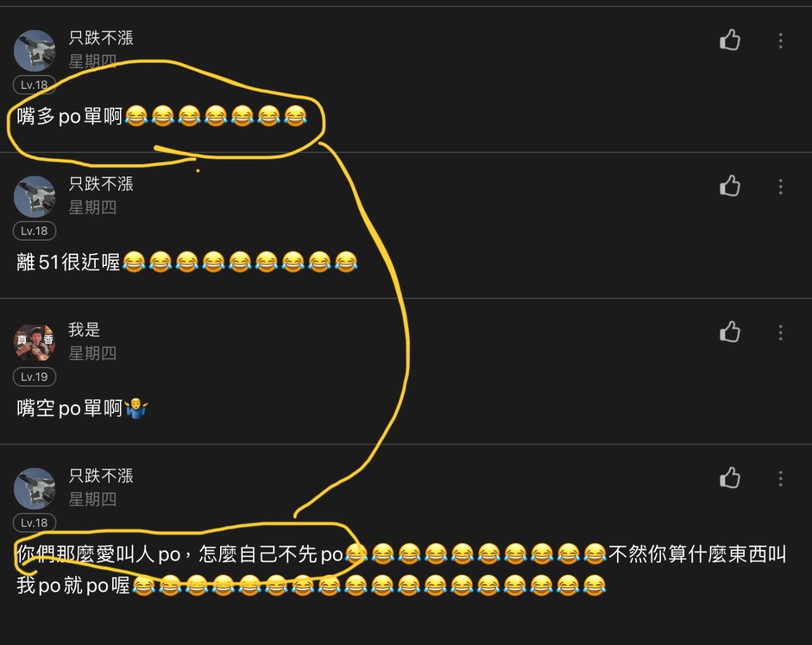Open more options for "嘴空 po 單啊" comment
The image size is (812, 645).
(780, 333)
